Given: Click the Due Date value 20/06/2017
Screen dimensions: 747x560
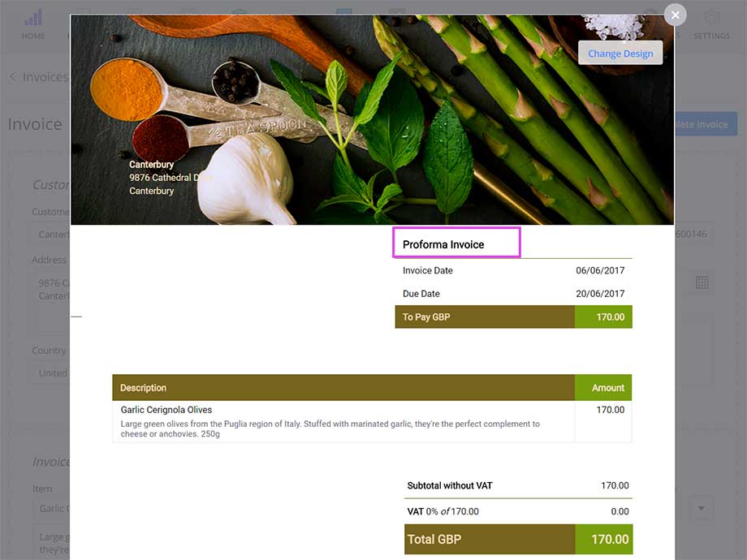Looking at the screenshot, I should pyautogui.click(x=600, y=294).
